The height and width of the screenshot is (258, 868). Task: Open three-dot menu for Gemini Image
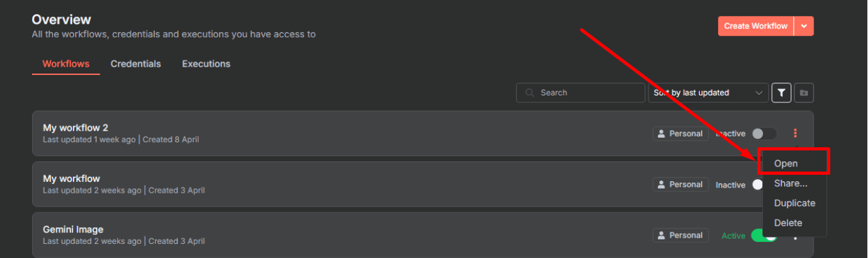coord(796,237)
